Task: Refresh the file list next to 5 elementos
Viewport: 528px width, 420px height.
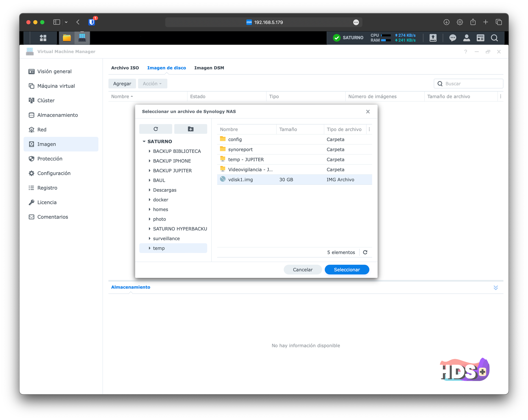Action: (x=365, y=252)
